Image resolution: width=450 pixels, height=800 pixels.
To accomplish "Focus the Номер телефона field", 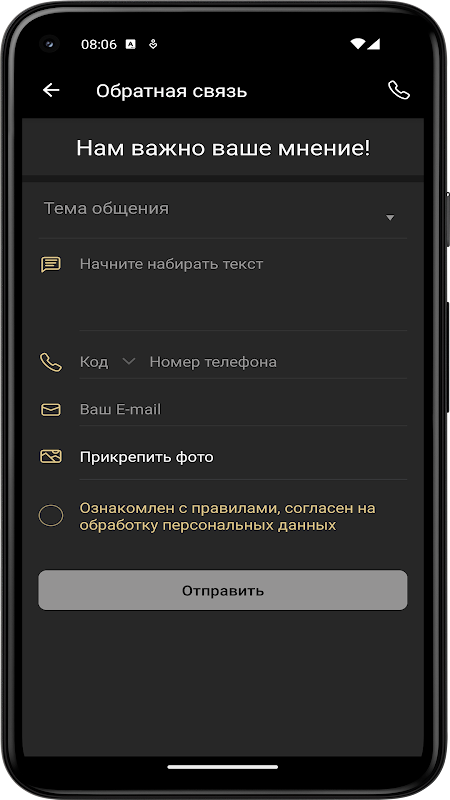I will tap(278, 362).
